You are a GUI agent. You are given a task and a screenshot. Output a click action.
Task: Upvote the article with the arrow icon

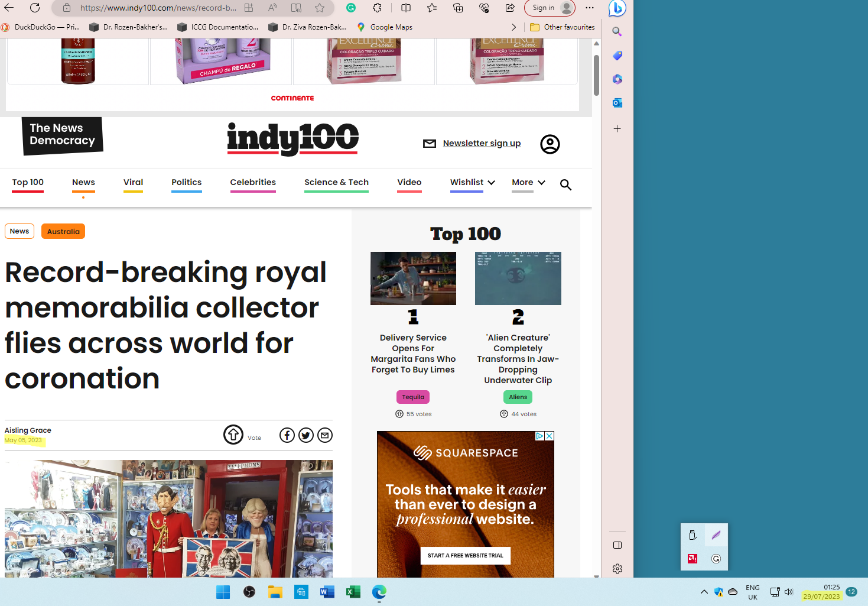[x=233, y=435]
